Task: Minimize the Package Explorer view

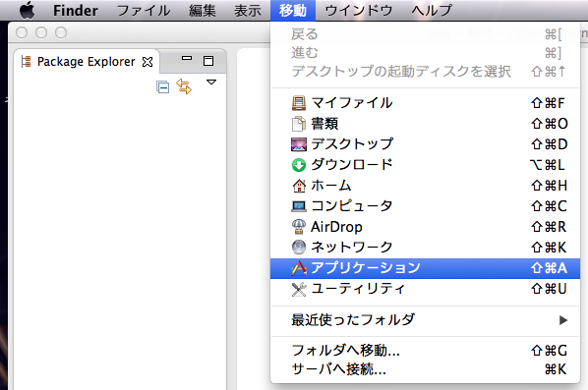Action: pyautogui.click(x=187, y=58)
